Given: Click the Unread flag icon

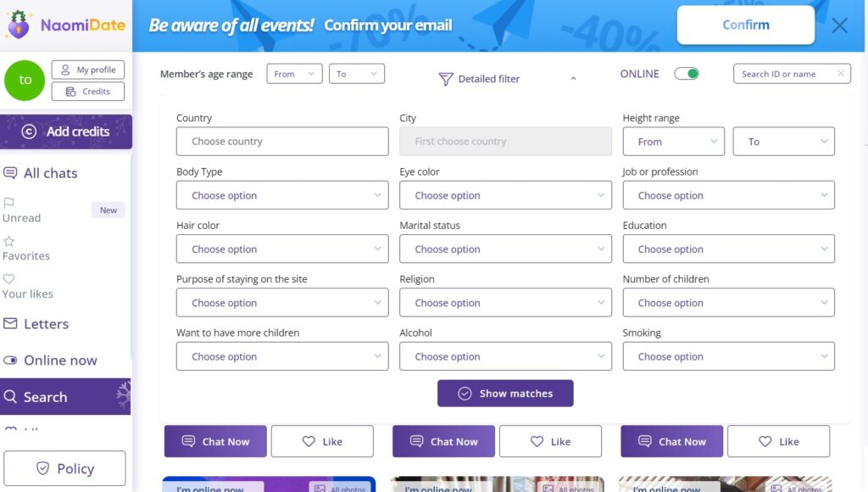Looking at the screenshot, I should pos(9,203).
